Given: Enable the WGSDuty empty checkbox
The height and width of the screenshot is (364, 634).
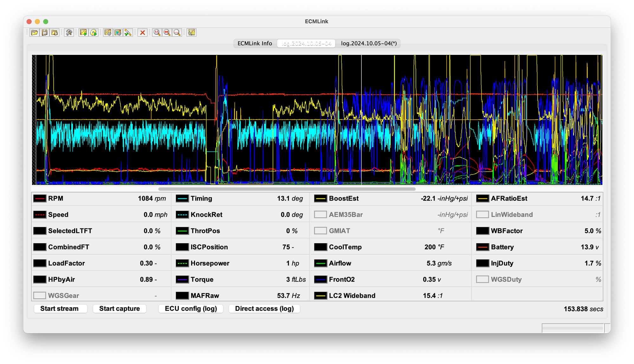Looking at the screenshot, I should pos(482,279).
